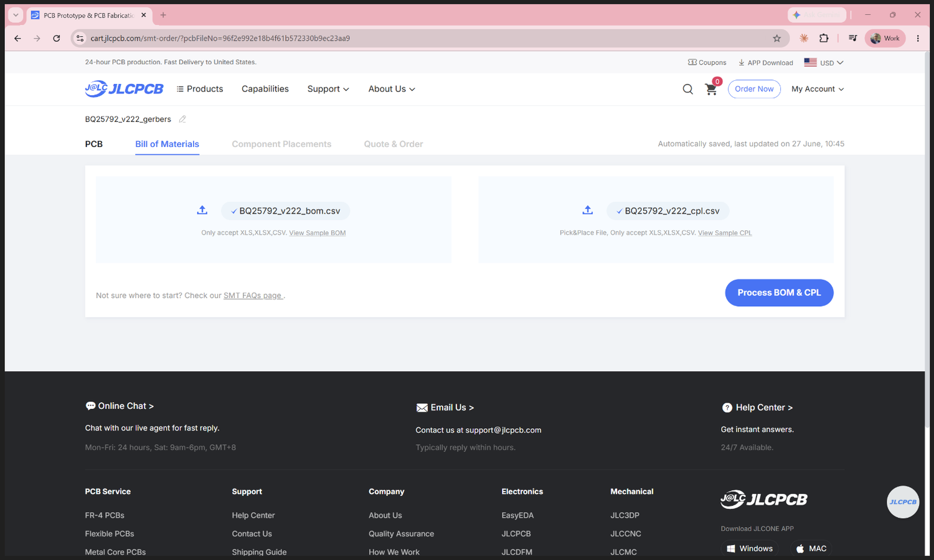Screen dimensions: 934x560
Task: Click the edit pencil next to BQ25792_v222_gerbers
Action: click(182, 119)
